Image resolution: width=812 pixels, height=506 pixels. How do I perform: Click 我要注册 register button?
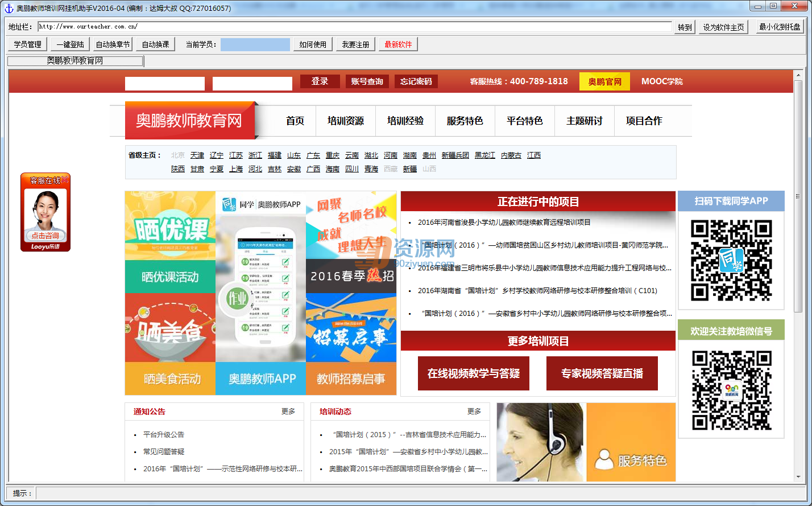355,44
